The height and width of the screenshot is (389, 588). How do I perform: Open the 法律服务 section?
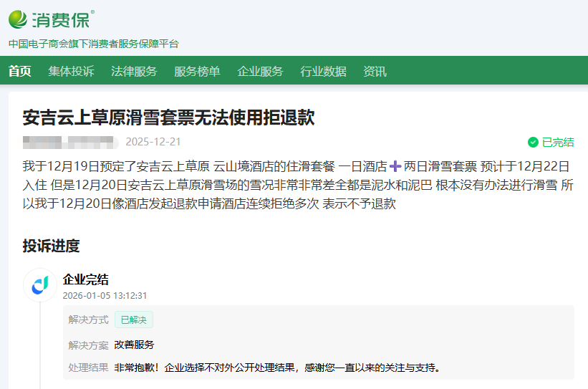pos(134,72)
